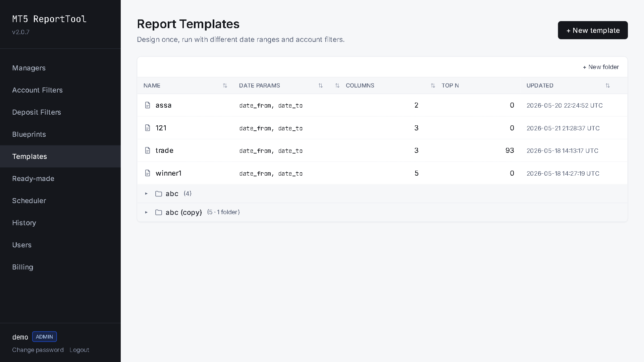Viewport: 644px width, 362px height.
Task: Click the 121 template file icon
Action: click(x=148, y=128)
